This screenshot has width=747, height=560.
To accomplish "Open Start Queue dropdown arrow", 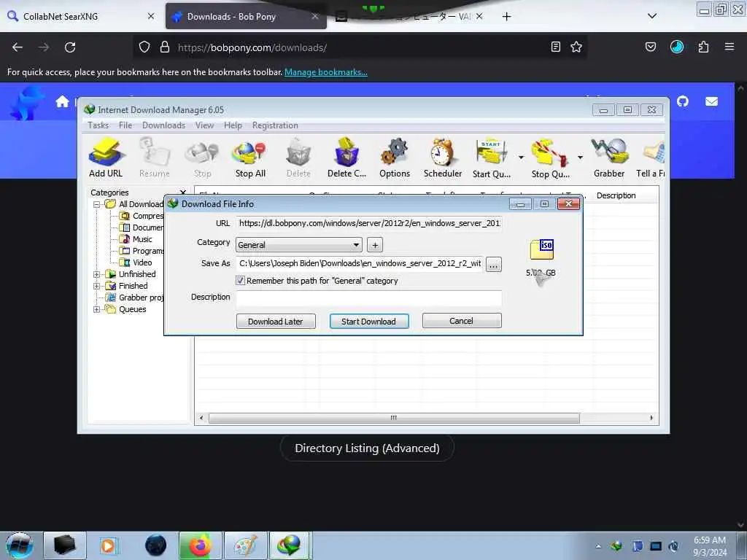I will (521, 157).
